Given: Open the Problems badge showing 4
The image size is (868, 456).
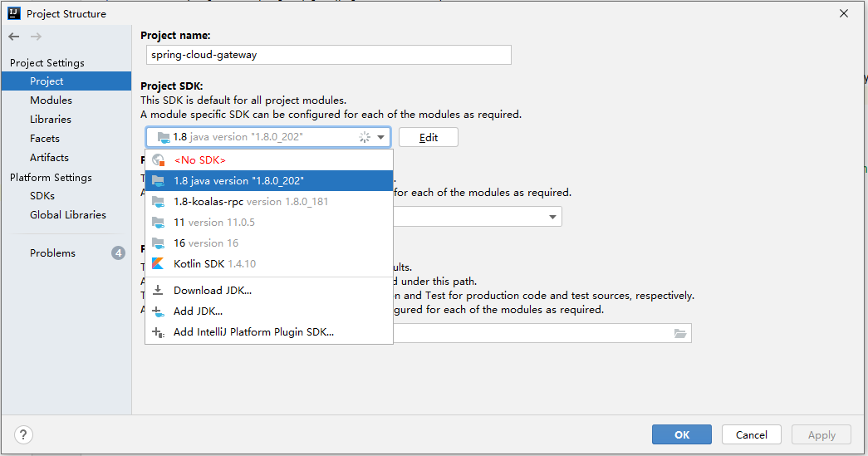Looking at the screenshot, I should [118, 253].
